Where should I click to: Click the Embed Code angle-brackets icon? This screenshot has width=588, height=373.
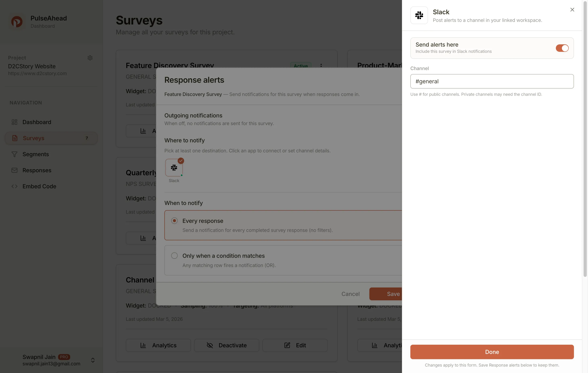[14, 186]
